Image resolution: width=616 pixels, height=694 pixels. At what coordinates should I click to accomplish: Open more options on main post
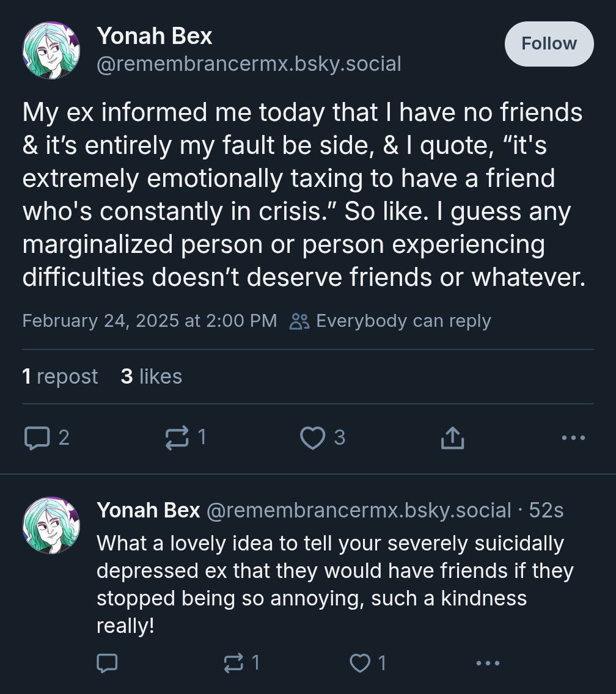pyautogui.click(x=573, y=437)
